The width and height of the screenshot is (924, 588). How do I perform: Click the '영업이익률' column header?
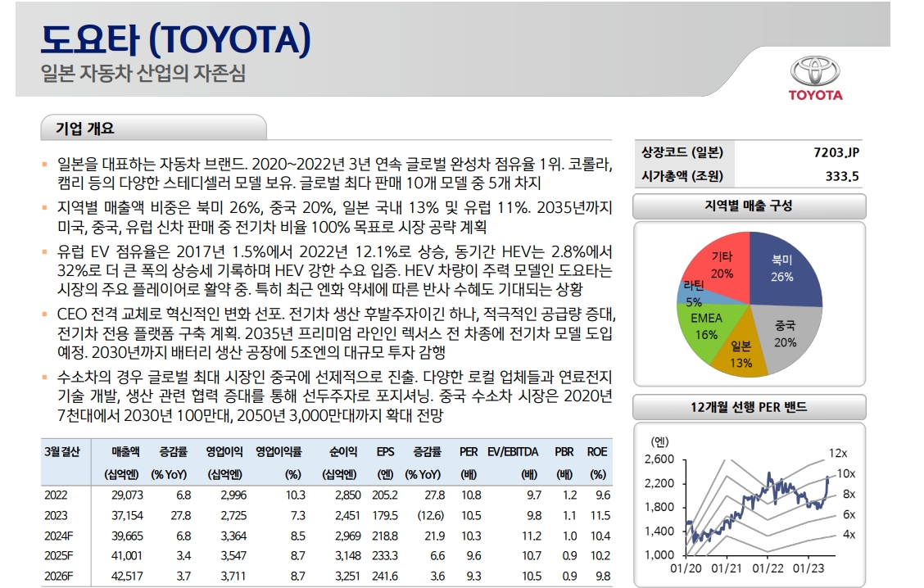point(279,452)
